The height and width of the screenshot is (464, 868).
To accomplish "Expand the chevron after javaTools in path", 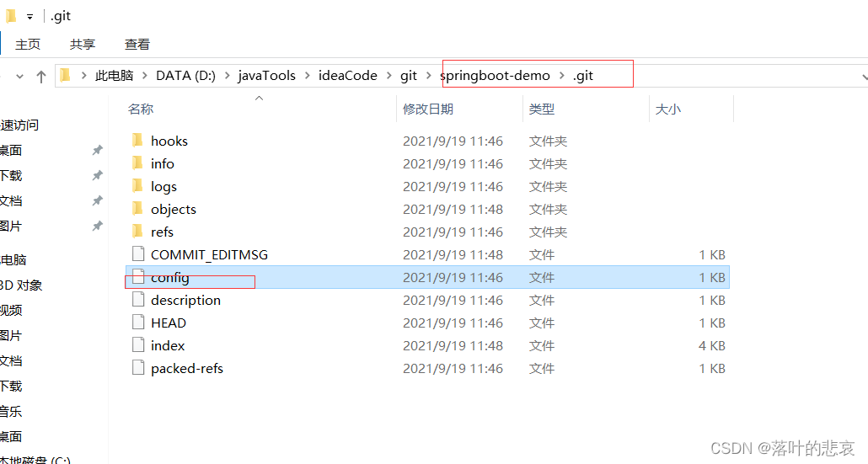I will click(x=308, y=75).
